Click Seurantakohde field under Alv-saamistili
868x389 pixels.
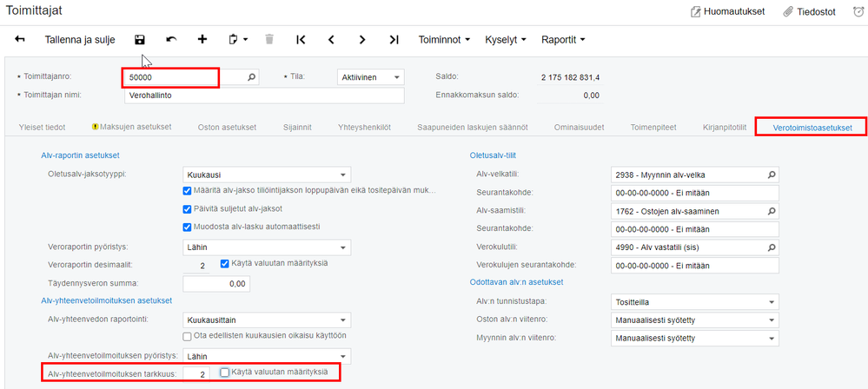(695, 229)
